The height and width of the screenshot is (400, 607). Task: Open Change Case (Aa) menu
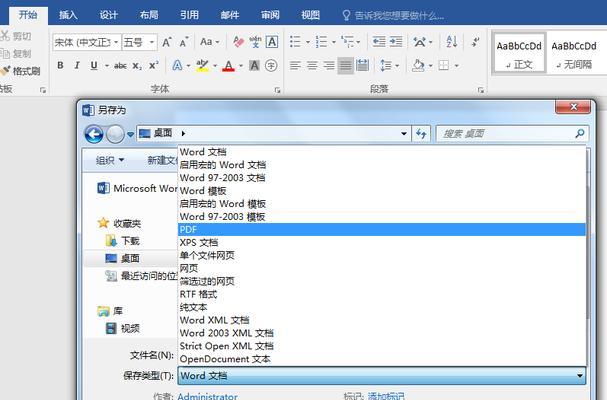click(209, 42)
